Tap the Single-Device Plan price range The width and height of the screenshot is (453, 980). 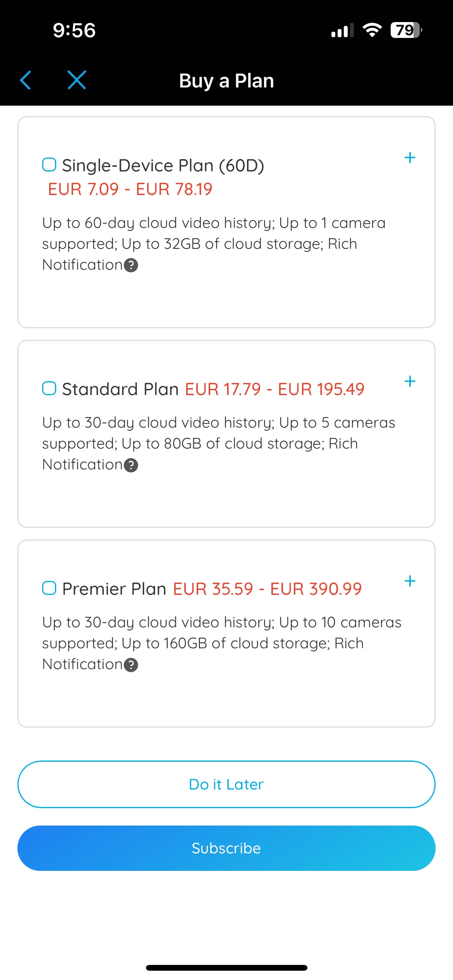click(130, 189)
